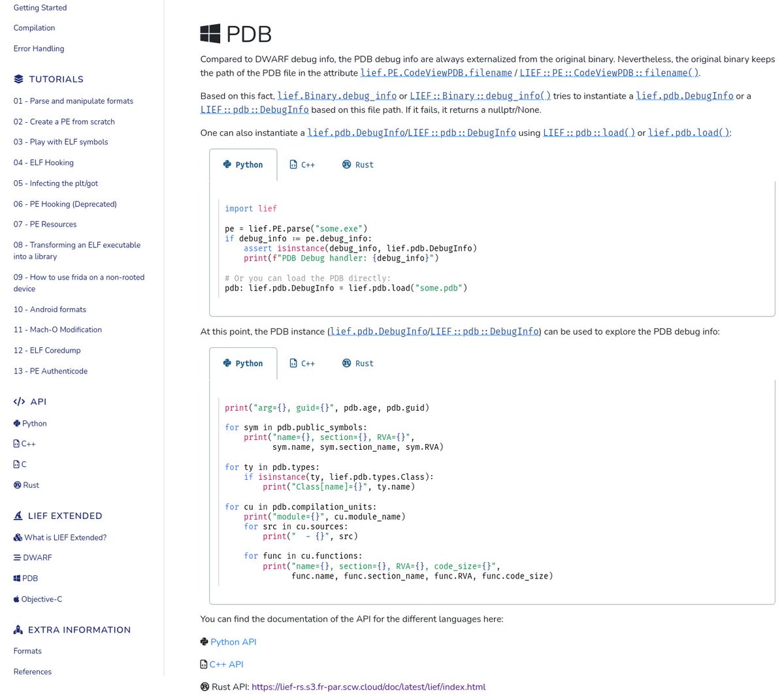This screenshot has height=694, width=784.
Task: Click the LIEF Extended flask icon
Action: [x=18, y=516]
